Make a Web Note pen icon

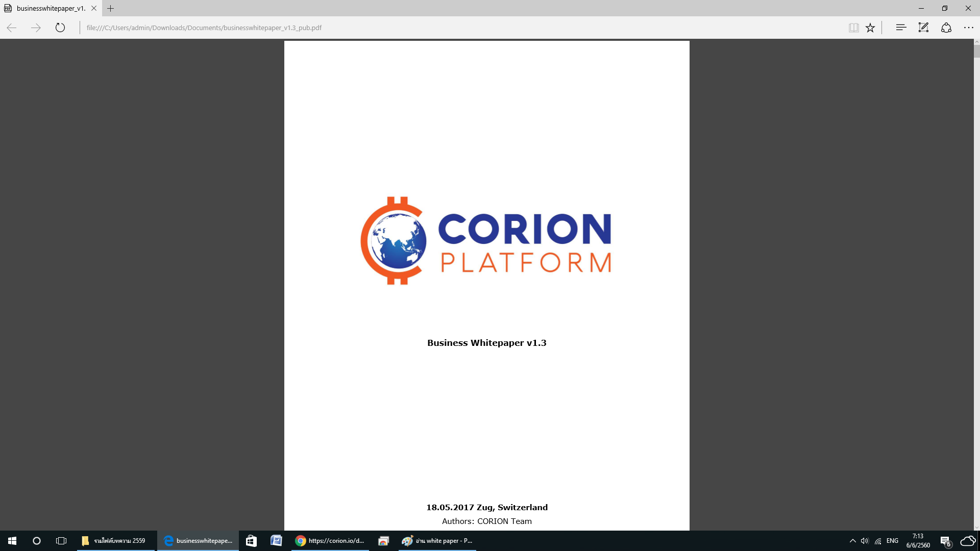(923, 28)
